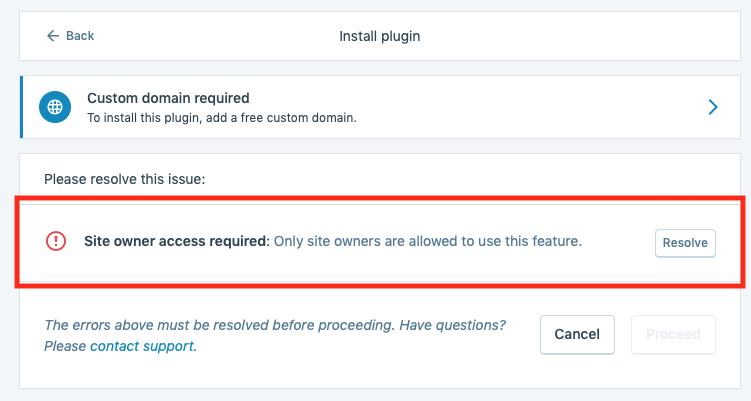Click the back arrow icon
The width and height of the screenshot is (751, 401).
click(53, 36)
